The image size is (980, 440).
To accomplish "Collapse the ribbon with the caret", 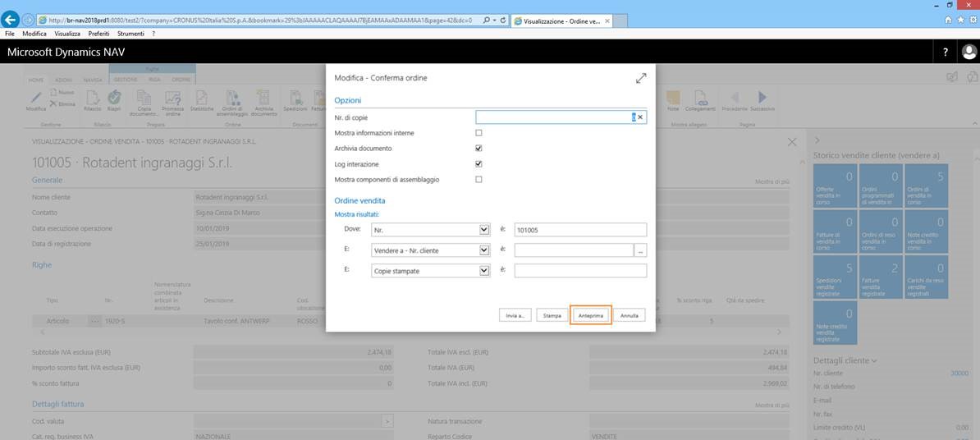I will (x=974, y=124).
